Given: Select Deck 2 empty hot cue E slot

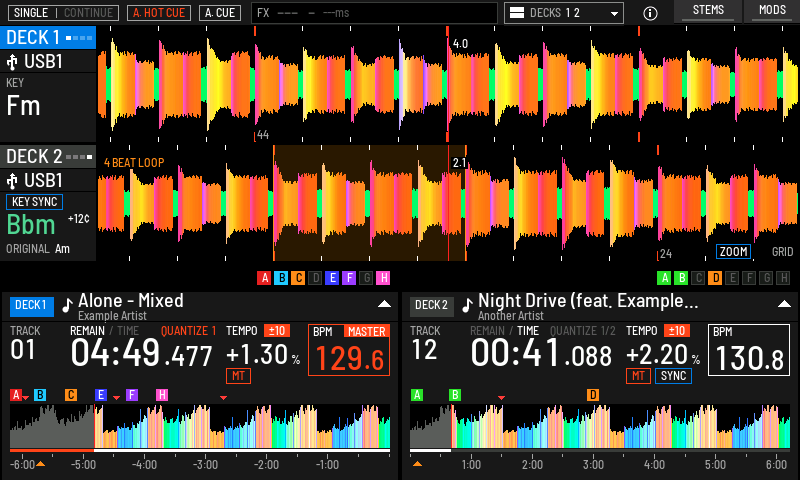Looking at the screenshot, I should 732,278.
